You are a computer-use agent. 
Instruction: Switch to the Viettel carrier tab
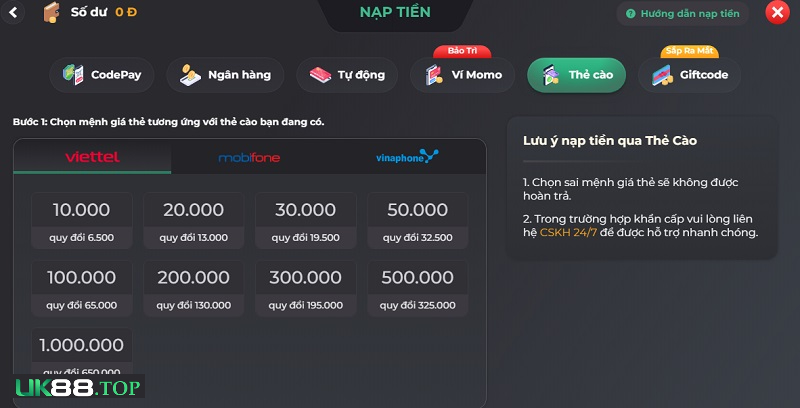(92, 157)
